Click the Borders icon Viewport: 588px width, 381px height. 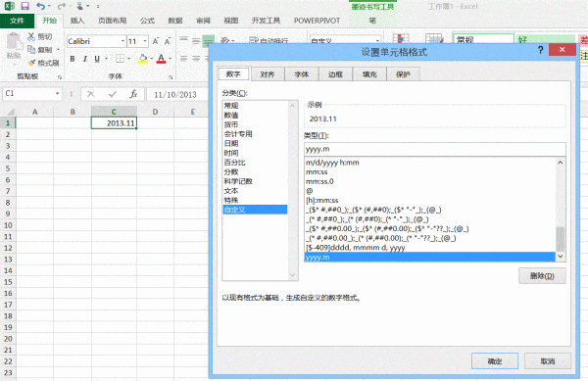120,59
